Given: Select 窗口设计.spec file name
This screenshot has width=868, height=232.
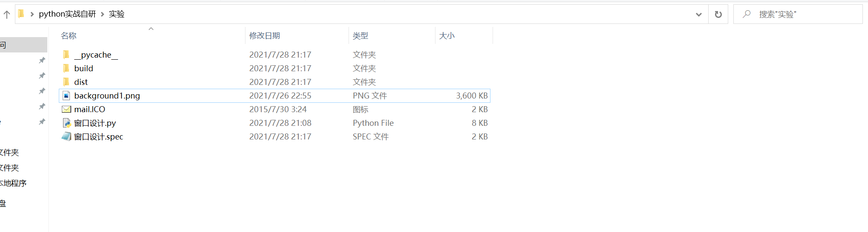Looking at the screenshot, I should 98,136.
